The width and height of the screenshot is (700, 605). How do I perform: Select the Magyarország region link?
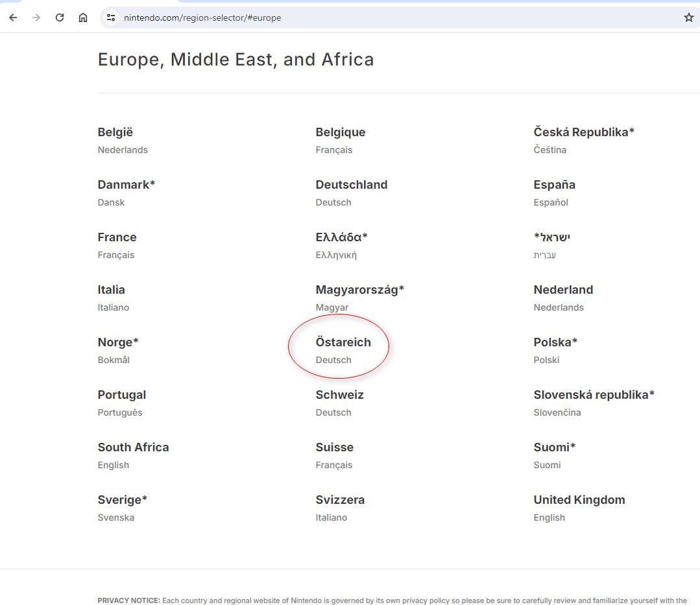(x=359, y=298)
